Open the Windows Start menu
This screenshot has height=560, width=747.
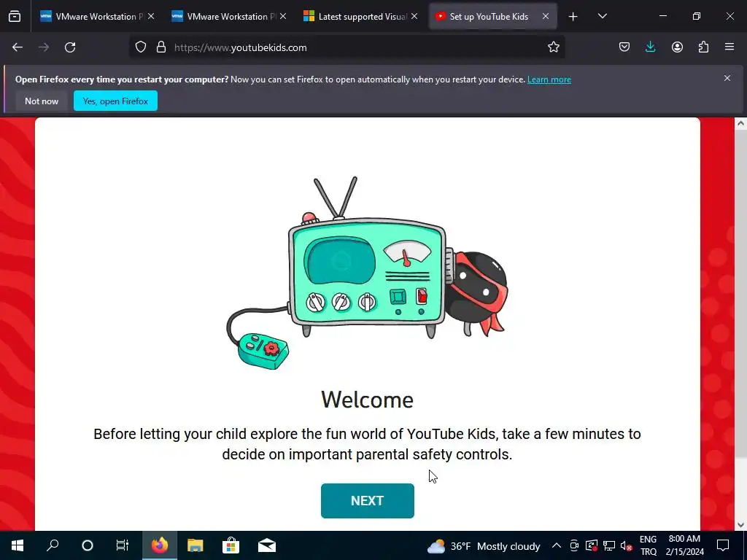18,545
